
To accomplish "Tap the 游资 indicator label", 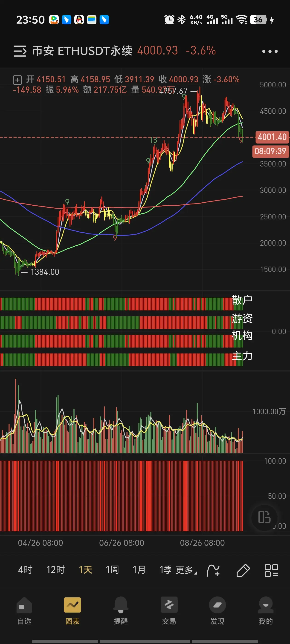I will pyautogui.click(x=242, y=318).
